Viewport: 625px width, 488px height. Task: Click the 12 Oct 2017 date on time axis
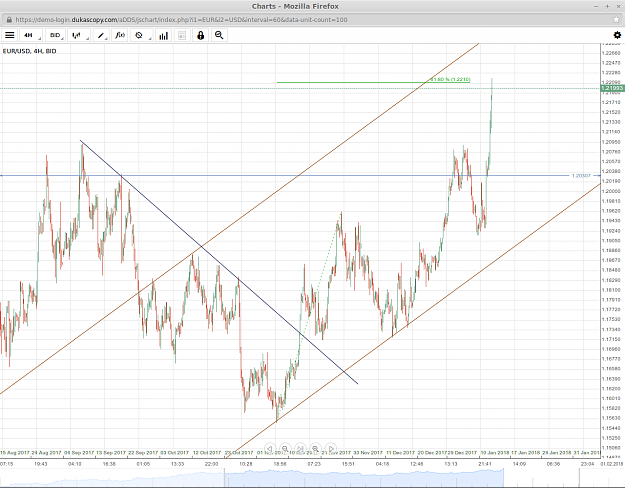coord(207,453)
